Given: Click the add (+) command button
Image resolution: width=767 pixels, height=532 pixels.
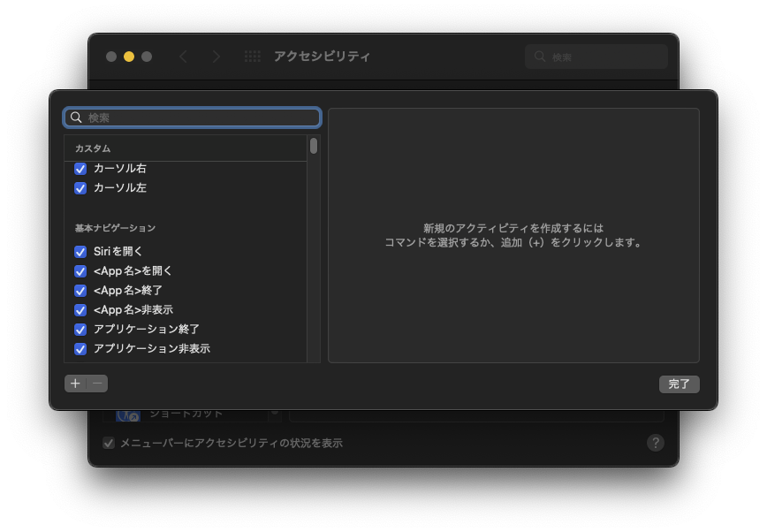Looking at the screenshot, I should [x=75, y=384].
